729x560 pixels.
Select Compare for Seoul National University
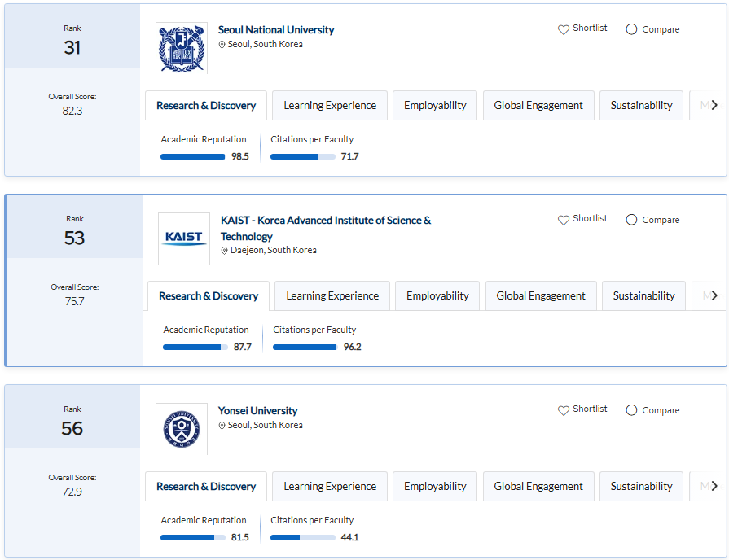[x=631, y=29]
